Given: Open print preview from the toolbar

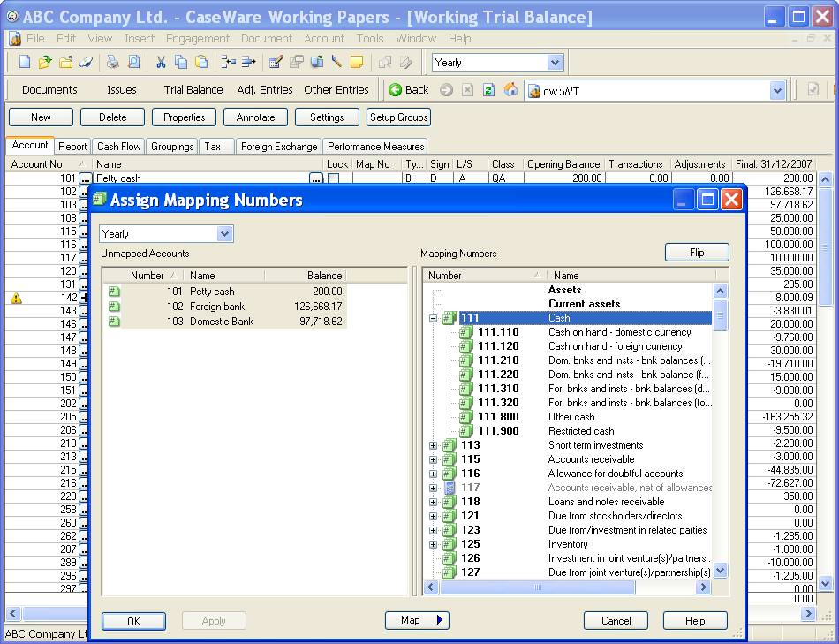Looking at the screenshot, I should point(133,62).
